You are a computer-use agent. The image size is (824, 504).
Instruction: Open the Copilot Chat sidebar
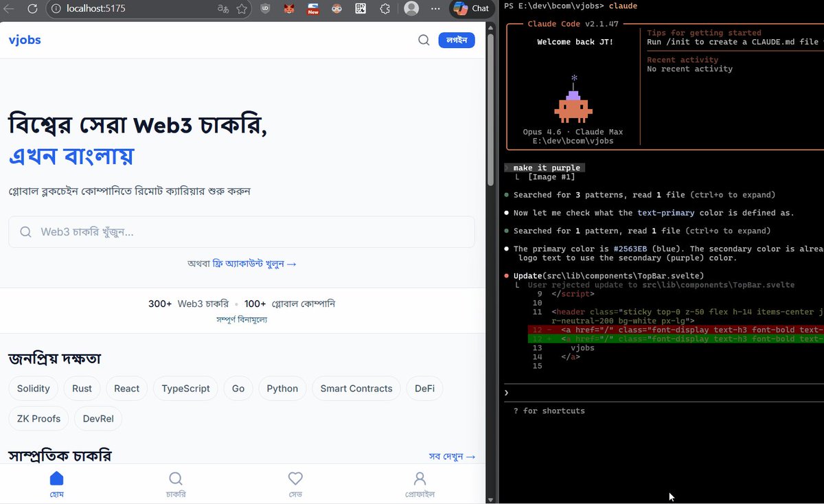click(471, 9)
